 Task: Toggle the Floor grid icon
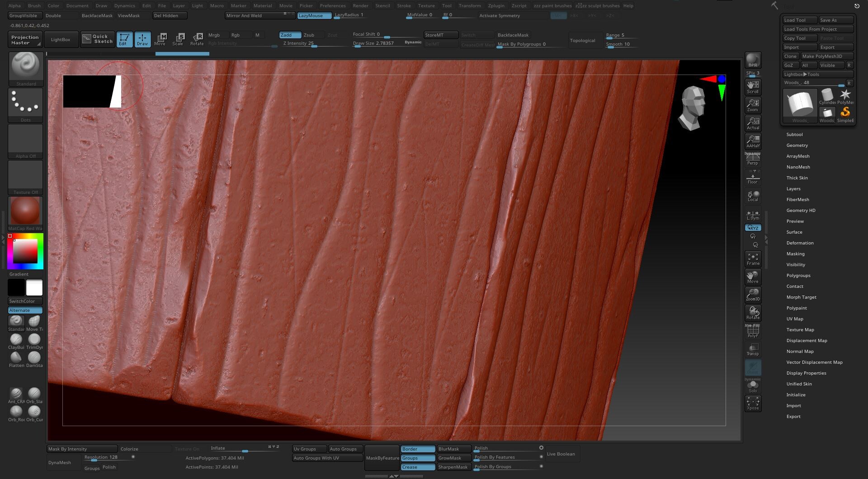pos(753,178)
